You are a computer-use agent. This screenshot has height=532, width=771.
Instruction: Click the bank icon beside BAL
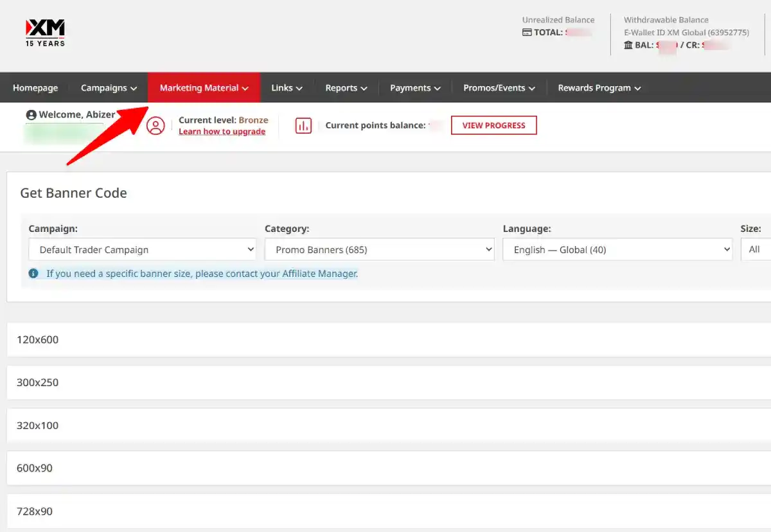[628, 45]
